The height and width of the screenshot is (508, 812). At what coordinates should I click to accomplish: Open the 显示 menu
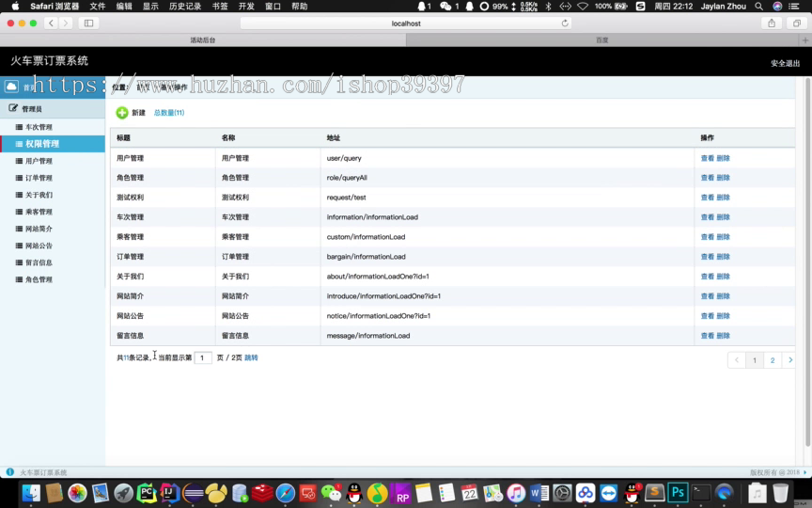point(150,7)
